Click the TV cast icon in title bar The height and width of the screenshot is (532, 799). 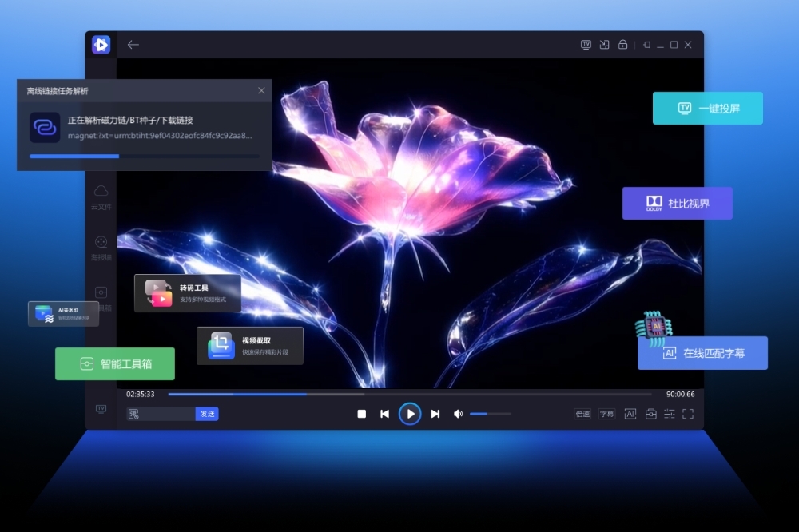tap(586, 45)
